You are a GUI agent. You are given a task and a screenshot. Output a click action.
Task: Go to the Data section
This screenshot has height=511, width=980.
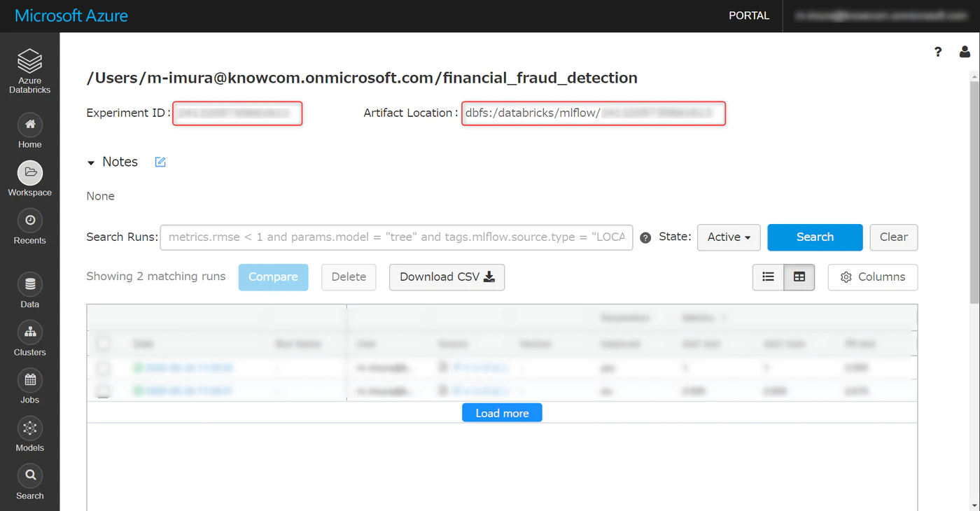30,285
